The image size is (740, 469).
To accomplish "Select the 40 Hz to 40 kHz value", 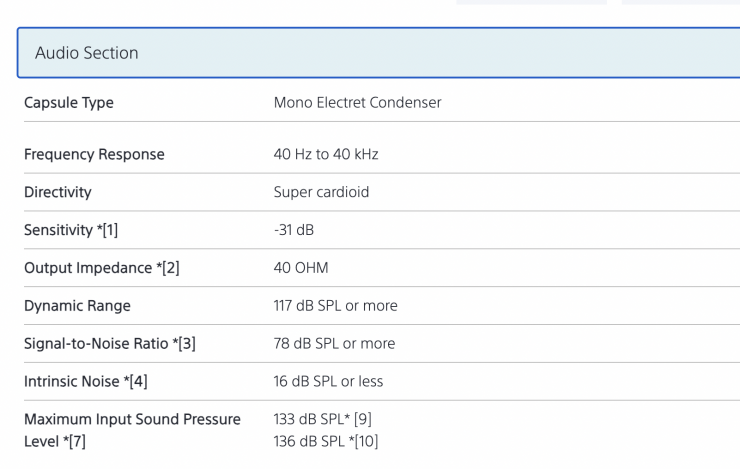I will [x=326, y=155].
